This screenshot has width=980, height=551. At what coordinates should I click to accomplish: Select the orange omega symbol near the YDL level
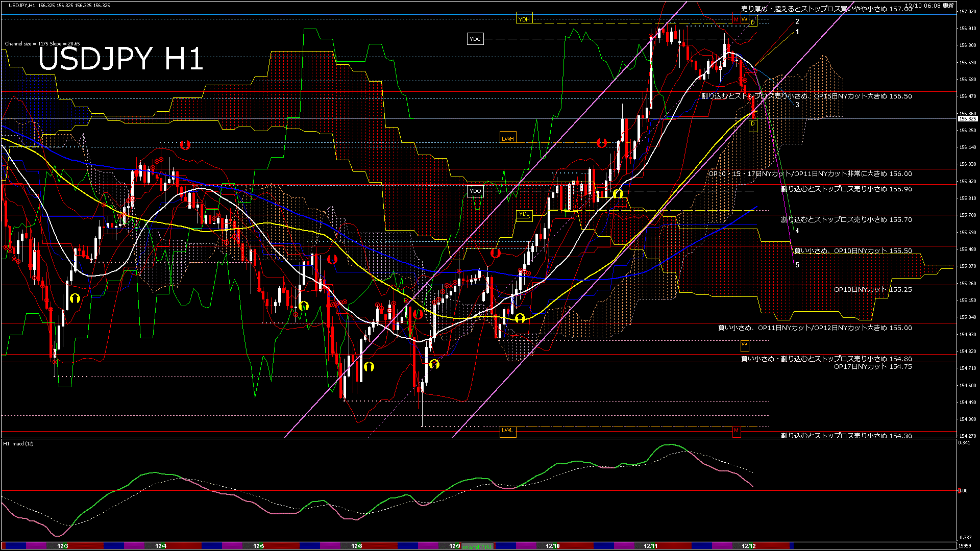(618, 193)
